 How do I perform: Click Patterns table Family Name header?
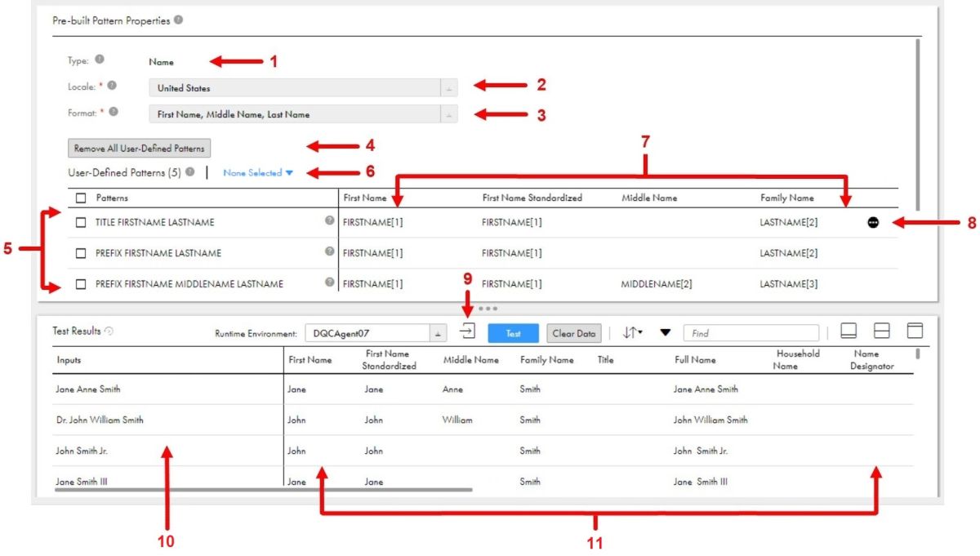787,198
